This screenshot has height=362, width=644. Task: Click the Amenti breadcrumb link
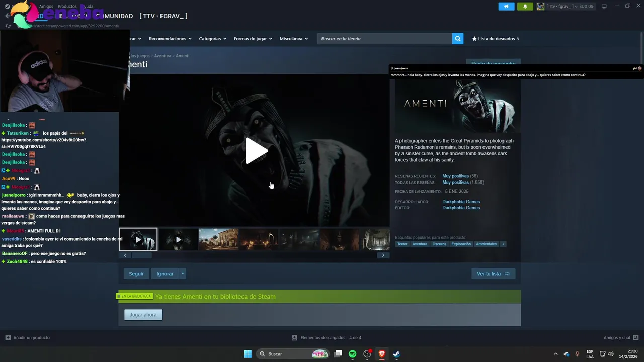pos(183,56)
